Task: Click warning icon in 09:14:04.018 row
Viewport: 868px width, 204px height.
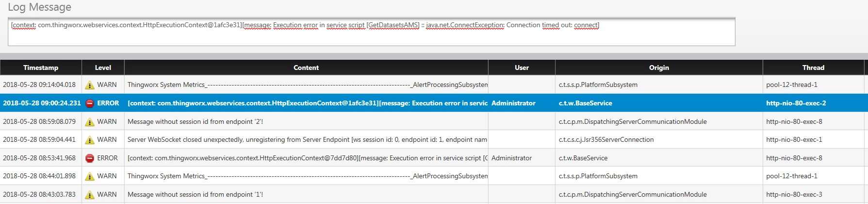Action: [90, 85]
